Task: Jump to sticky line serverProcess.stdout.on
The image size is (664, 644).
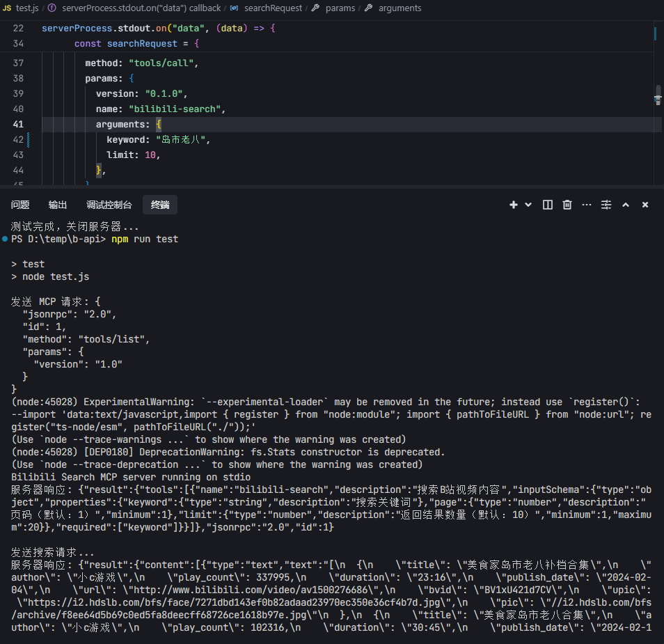Action: coord(159,29)
